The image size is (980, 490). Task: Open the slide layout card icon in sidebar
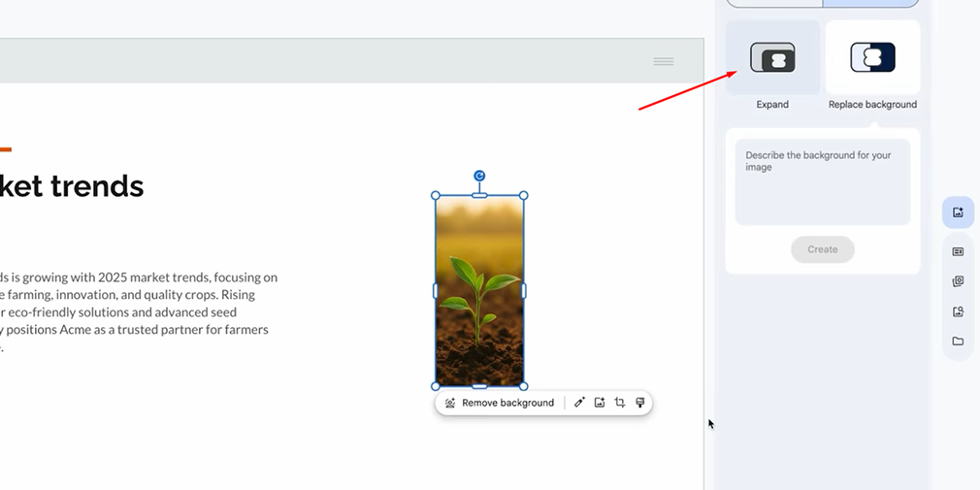958,251
